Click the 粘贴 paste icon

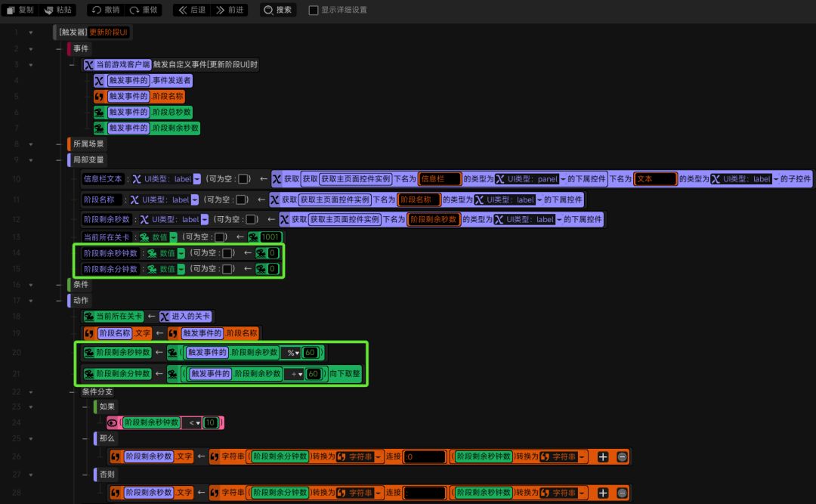click(49, 10)
